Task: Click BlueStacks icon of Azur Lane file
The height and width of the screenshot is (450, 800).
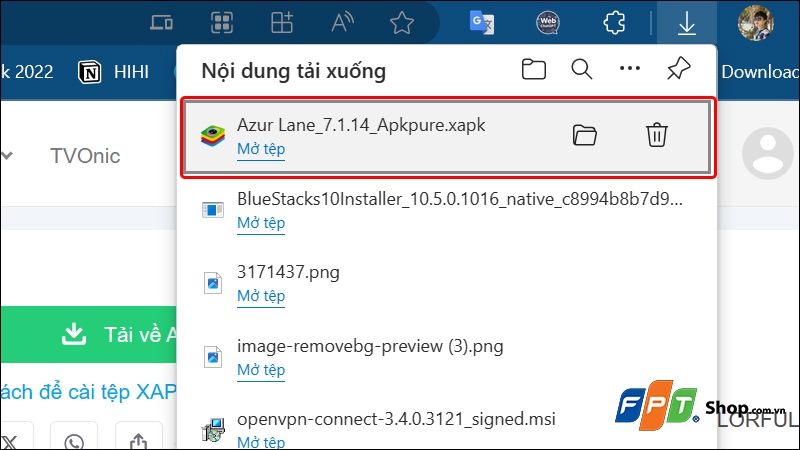Action: (x=213, y=136)
